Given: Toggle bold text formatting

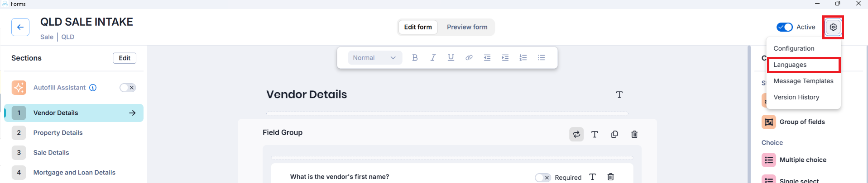Looking at the screenshot, I should click(415, 58).
